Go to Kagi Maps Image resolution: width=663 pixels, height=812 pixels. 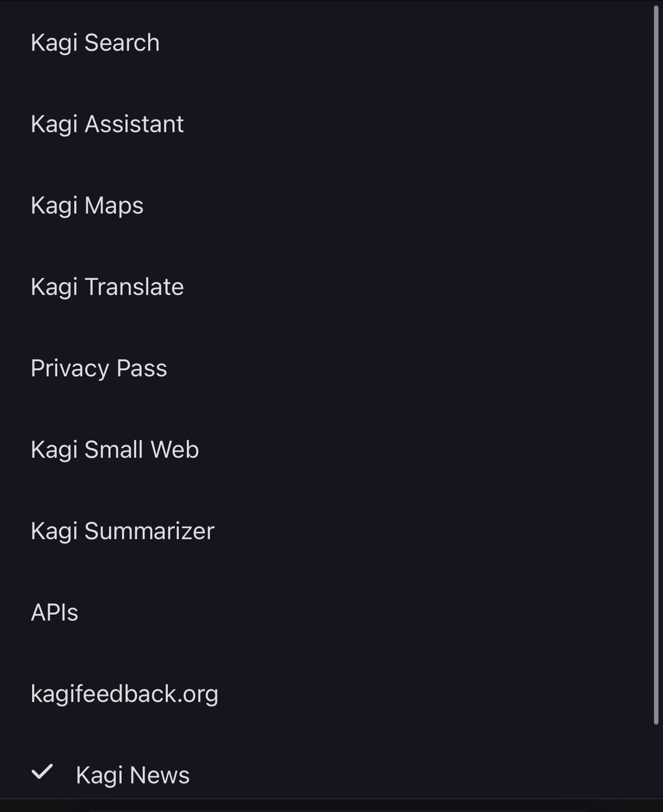tap(87, 206)
